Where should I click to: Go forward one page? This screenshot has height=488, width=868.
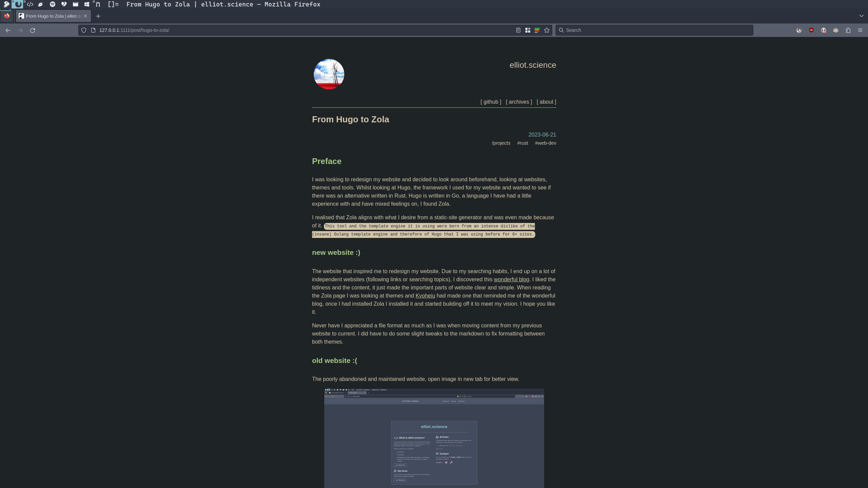tap(20, 30)
